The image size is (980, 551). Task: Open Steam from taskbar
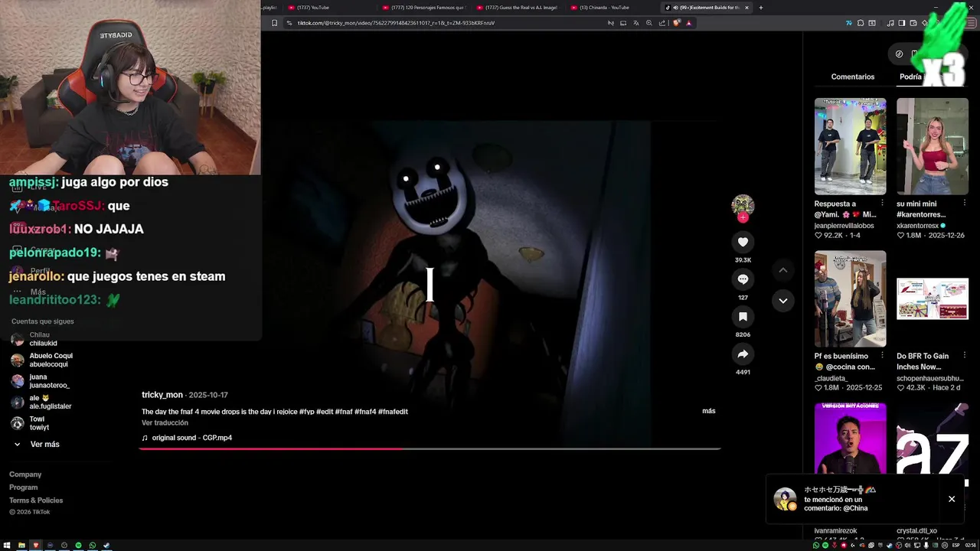coord(106,546)
